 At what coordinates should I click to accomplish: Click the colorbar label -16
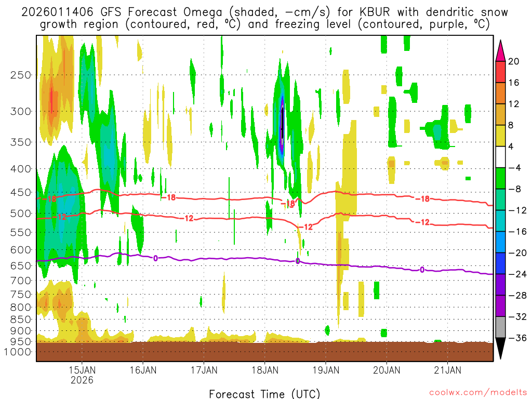tap(517, 232)
